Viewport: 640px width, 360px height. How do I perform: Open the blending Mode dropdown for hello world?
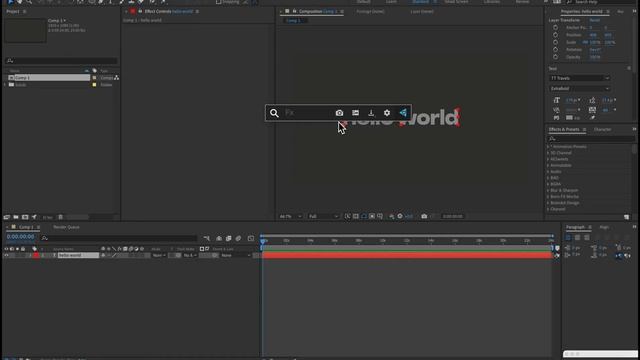[159, 256]
